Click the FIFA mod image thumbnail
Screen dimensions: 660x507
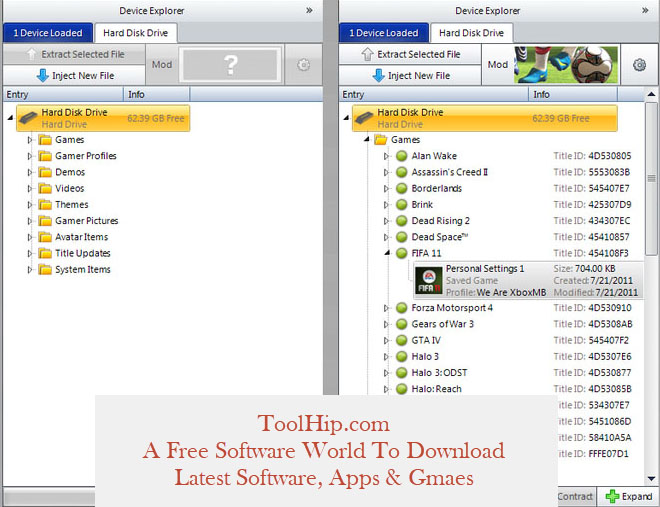click(x=566, y=65)
